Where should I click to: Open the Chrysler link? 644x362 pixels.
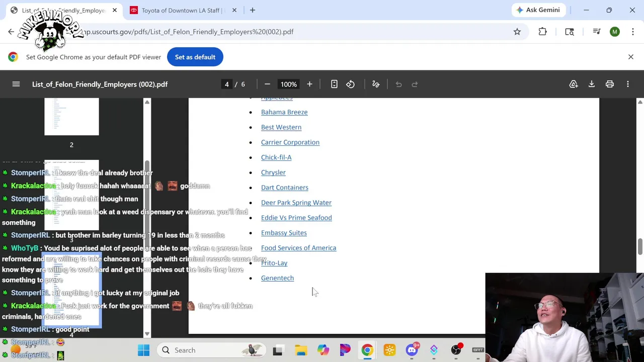273,172
